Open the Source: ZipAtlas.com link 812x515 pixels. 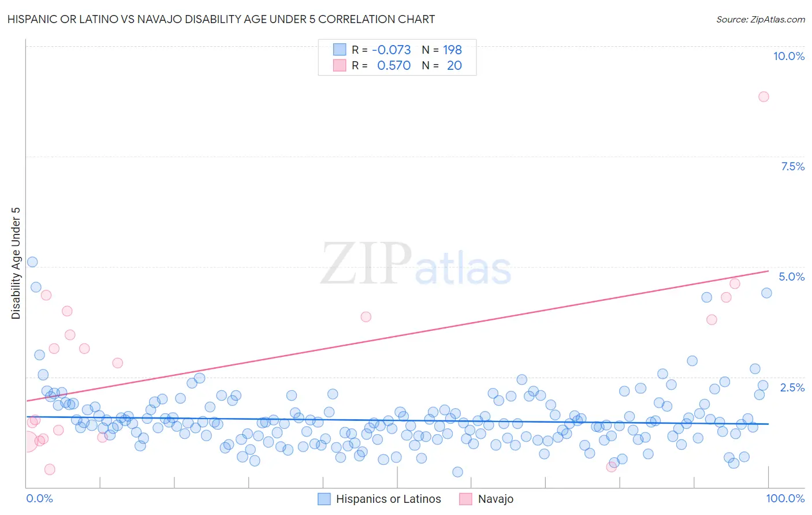[x=761, y=19]
